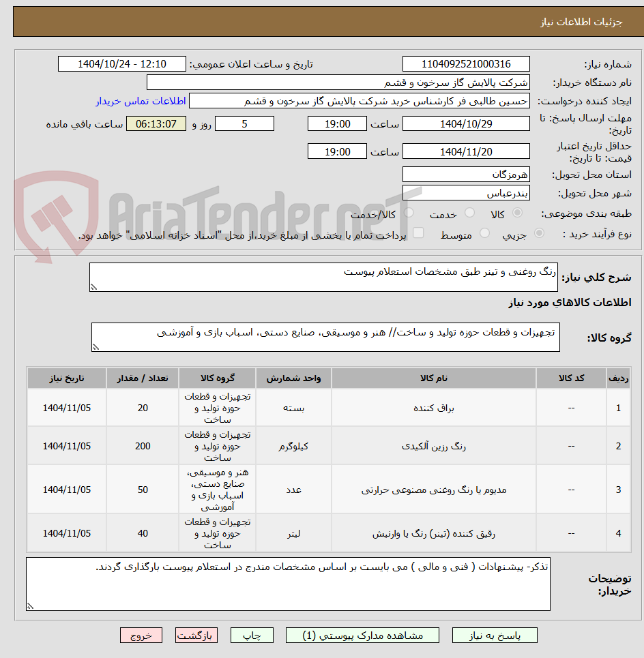
Task: Click the واحد شمارش column header
Action: click(293, 378)
